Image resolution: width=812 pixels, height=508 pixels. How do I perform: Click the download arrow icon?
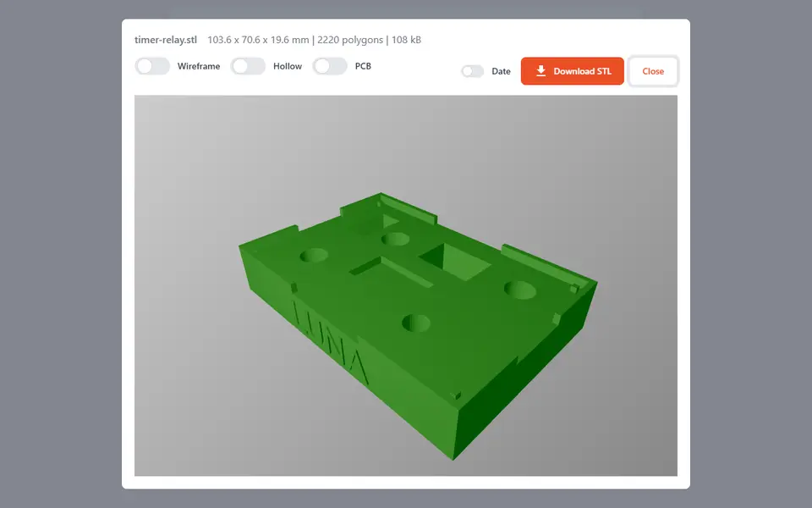(540, 71)
